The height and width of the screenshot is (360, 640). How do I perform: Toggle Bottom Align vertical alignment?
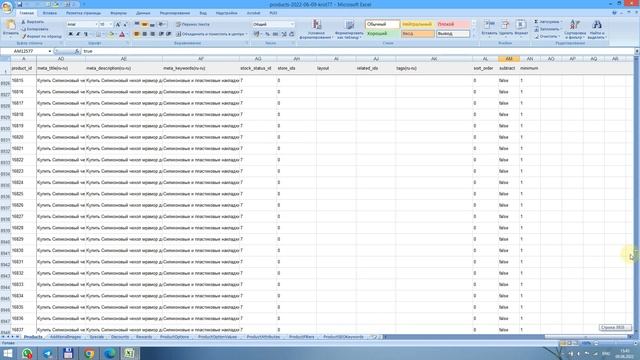[x=152, y=24]
